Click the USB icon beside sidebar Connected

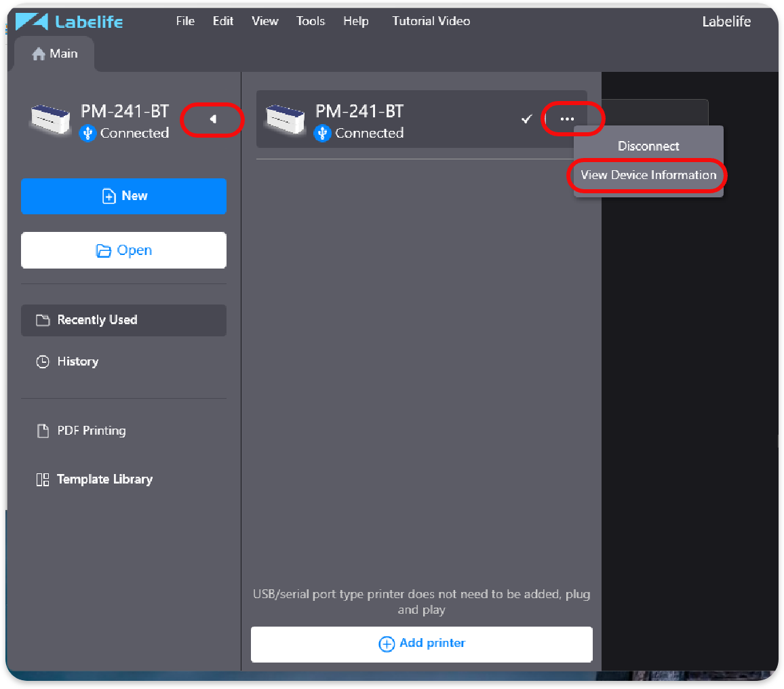[x=87, y=133]
